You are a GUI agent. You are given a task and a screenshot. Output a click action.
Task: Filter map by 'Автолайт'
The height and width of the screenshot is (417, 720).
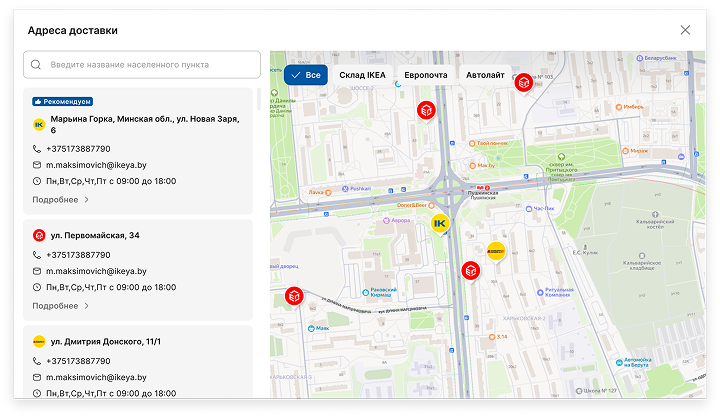[x=485, y=75]
